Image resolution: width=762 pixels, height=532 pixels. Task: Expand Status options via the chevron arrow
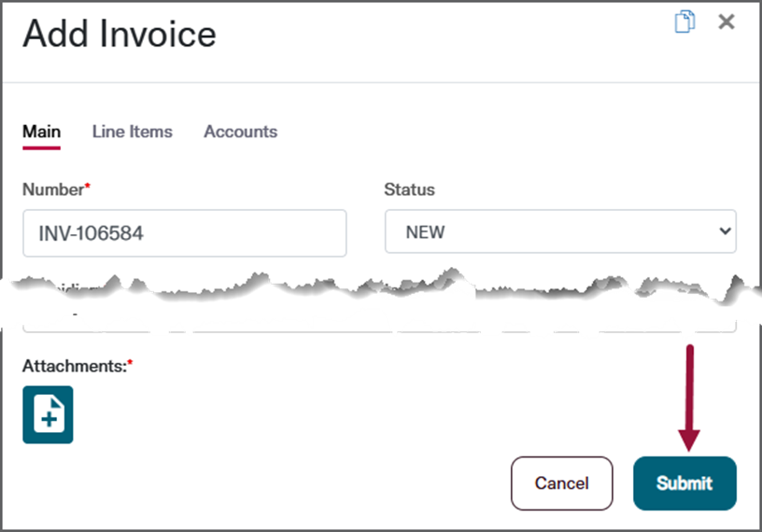point(725,231)
